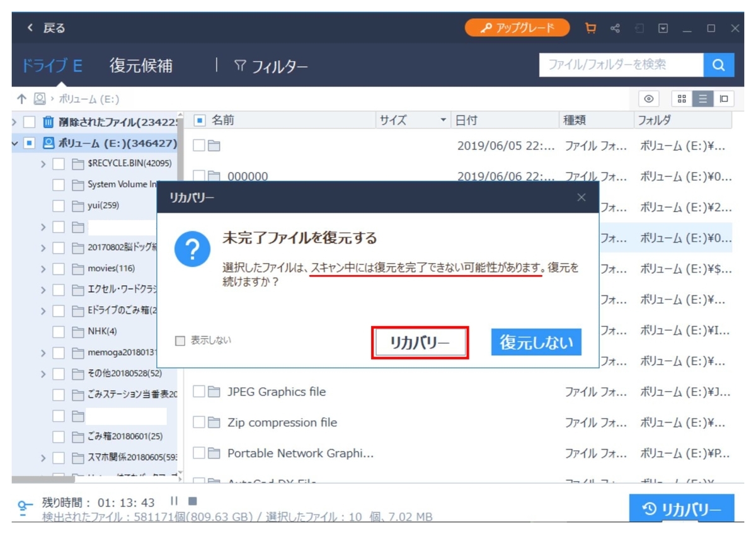The height and width of the screenshot is (534, 756).
Task: Switch to grid thumbnail view
Action: click(683, 99)
